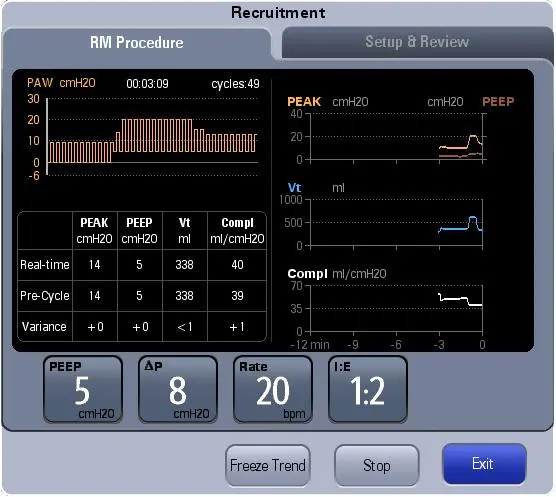Click the 00:03:09 elapsed timer
This screenshot has height=497, width=556.
(x=148, y=84)
